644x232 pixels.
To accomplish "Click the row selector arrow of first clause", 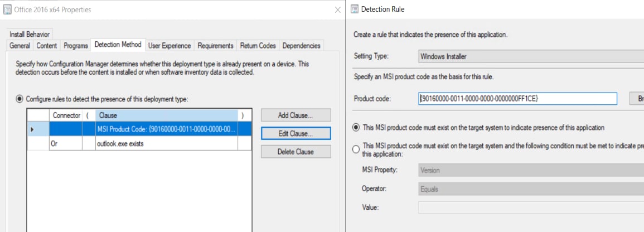I will click(x=32, y=130).
